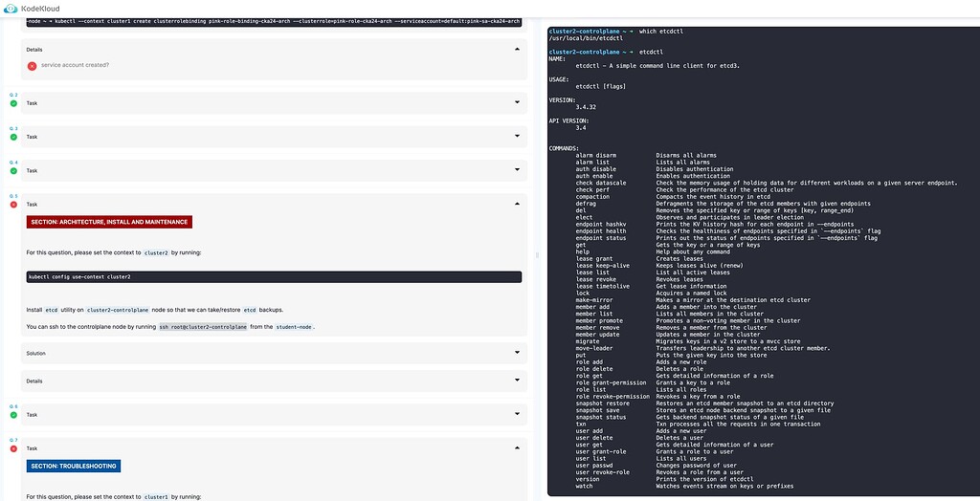Click the green check icon for Q.6
Screen dimensions: 980x501
tap(13, 415)
